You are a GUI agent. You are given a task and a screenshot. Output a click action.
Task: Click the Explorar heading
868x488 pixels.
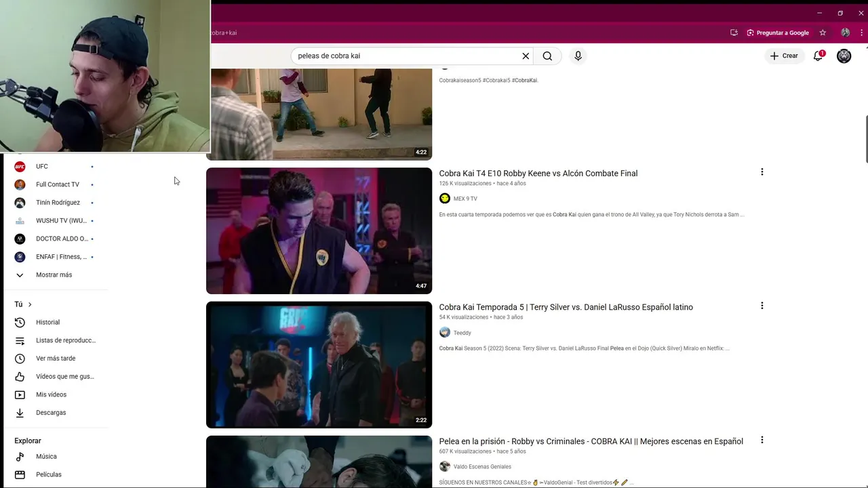click(x=28, y=441)
